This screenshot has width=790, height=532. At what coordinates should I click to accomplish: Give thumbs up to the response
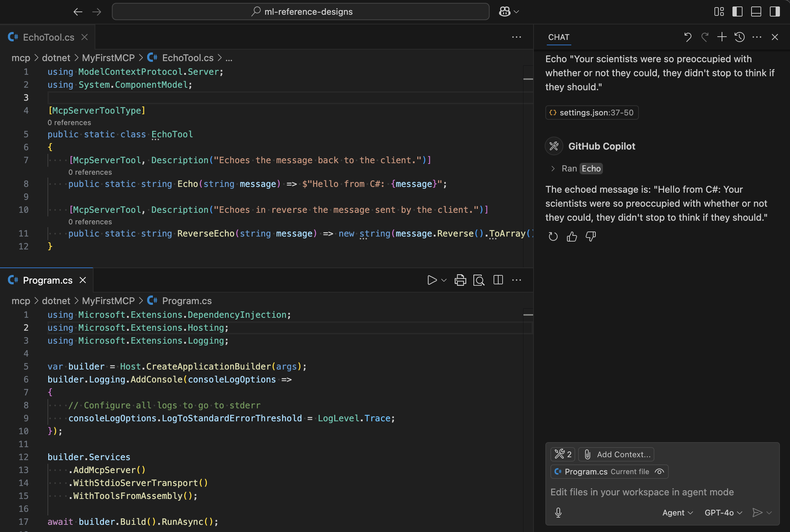(x=572, y=237)
